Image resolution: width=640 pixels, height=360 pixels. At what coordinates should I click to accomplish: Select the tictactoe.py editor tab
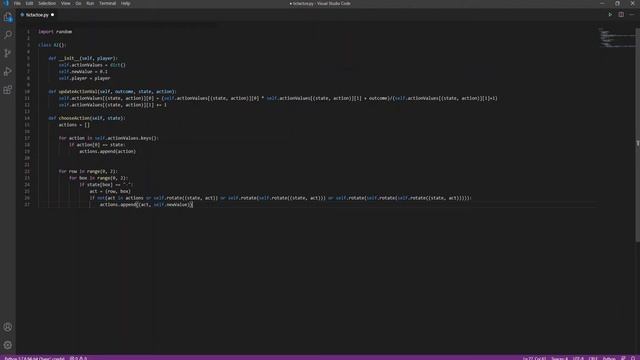[x=37, y=15]
